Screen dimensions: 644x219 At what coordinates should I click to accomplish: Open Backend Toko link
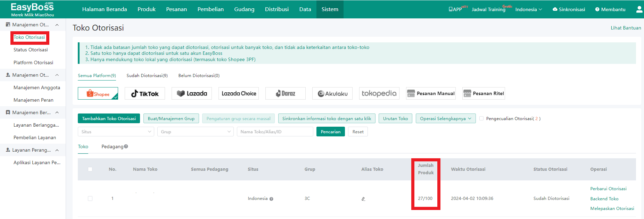604,199
